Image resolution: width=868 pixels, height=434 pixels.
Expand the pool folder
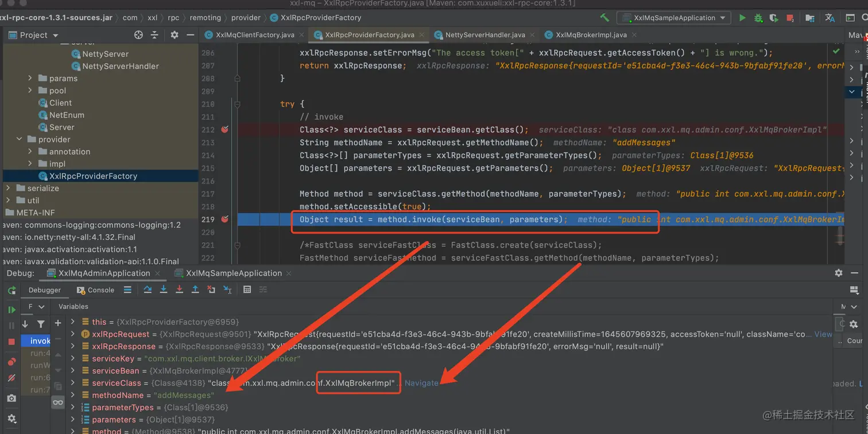(30, 91)
